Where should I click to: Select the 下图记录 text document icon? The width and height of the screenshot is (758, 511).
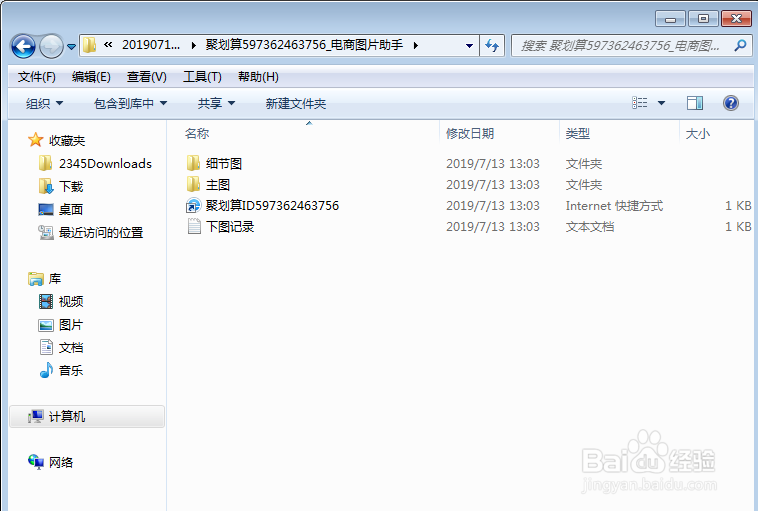click(194, 226)
